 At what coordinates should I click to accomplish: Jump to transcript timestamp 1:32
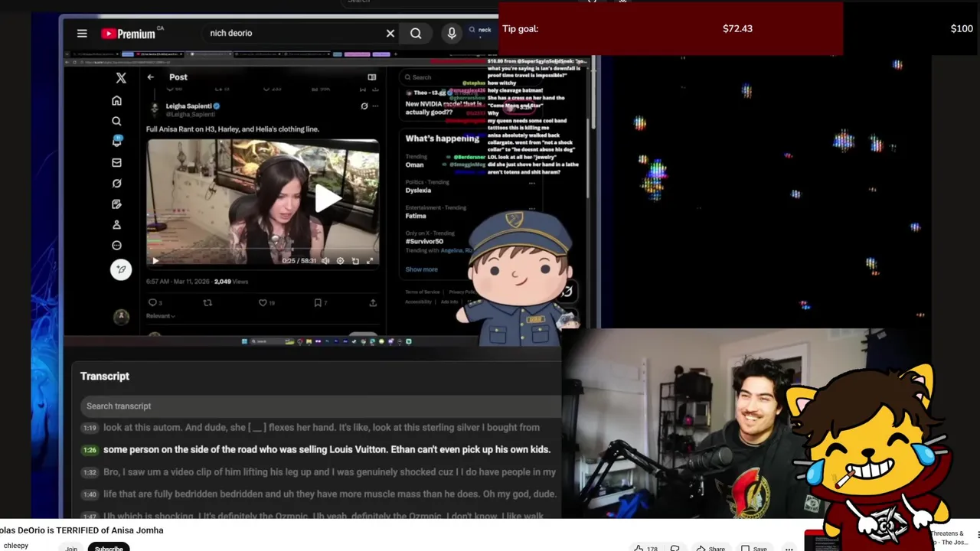pyautogui.click(x=90, y=472)
